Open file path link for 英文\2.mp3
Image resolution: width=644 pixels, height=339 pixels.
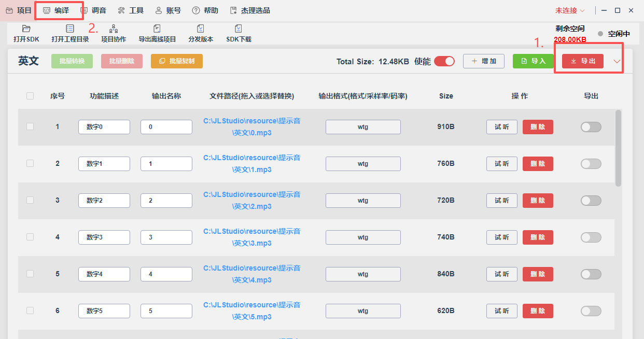point(252,201)
